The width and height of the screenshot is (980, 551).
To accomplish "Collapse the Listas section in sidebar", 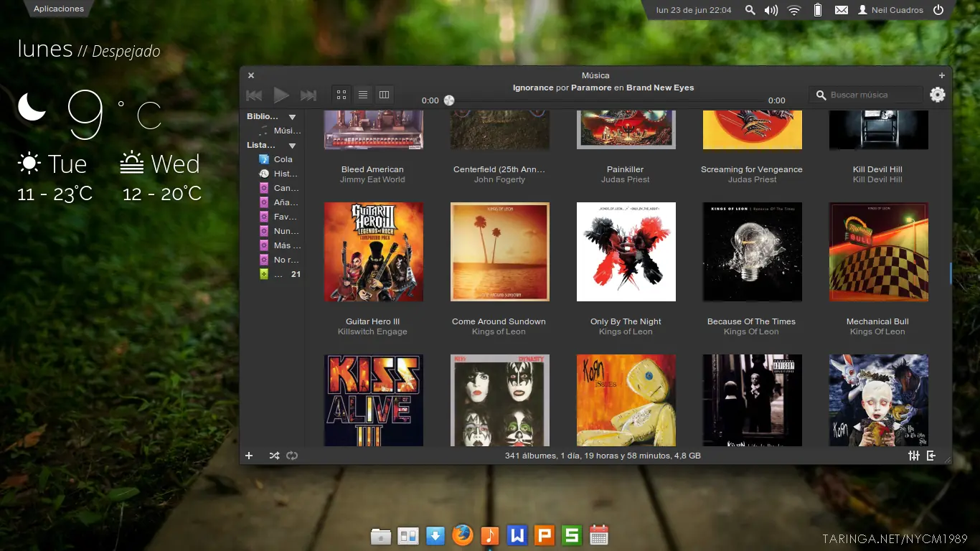I will click(x=292, y=146).
